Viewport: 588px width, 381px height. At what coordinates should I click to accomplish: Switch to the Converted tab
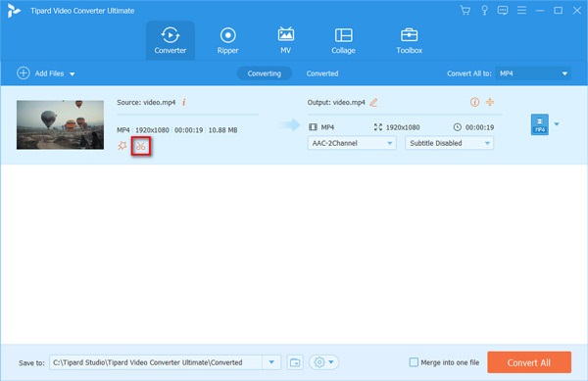(322, 73)
